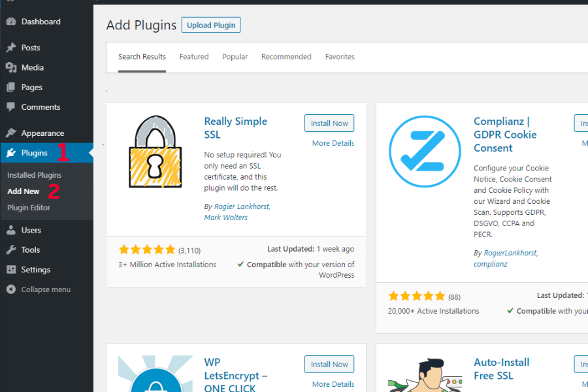Viewport: 588px width, 392px height.
Task: Click the (88) ratings count
Action: click(454, 297)
